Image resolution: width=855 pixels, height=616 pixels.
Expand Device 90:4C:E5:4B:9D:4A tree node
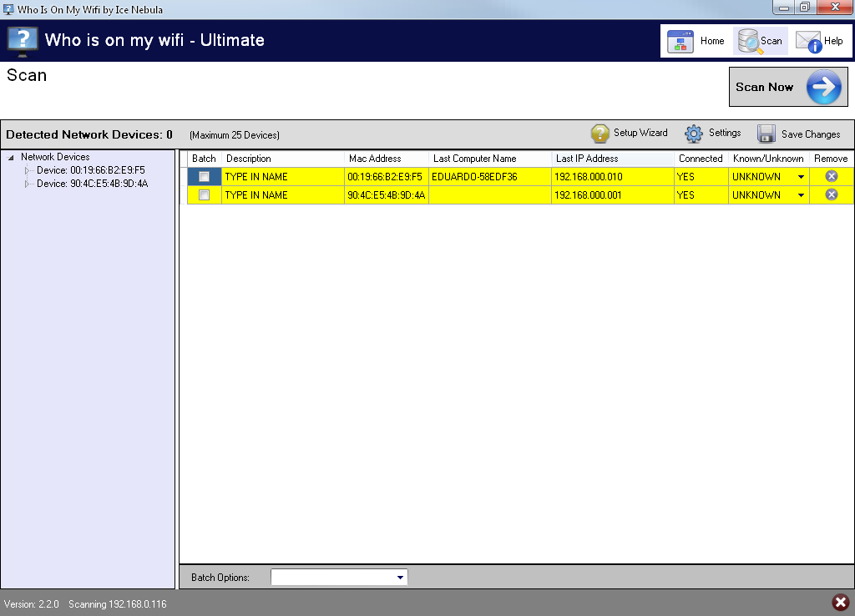[27, 184]
